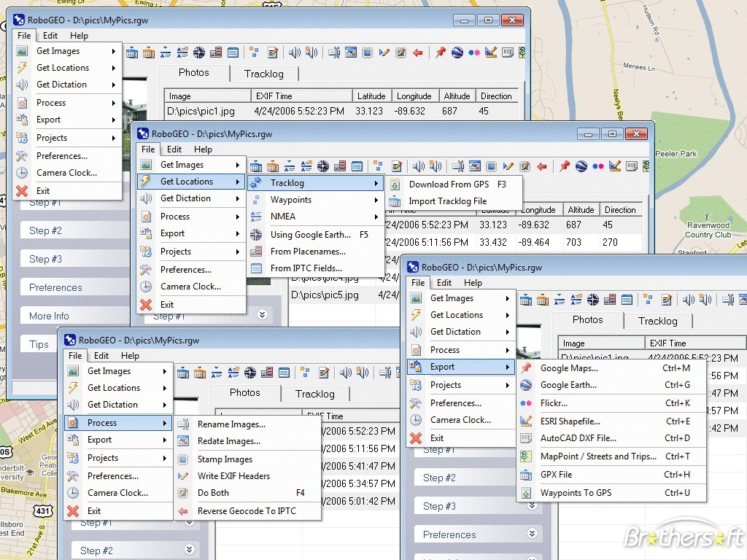Click crosshair globe icon in Process-submenu window toolbar
Screen dimensions: 747x560
[250, 373]
